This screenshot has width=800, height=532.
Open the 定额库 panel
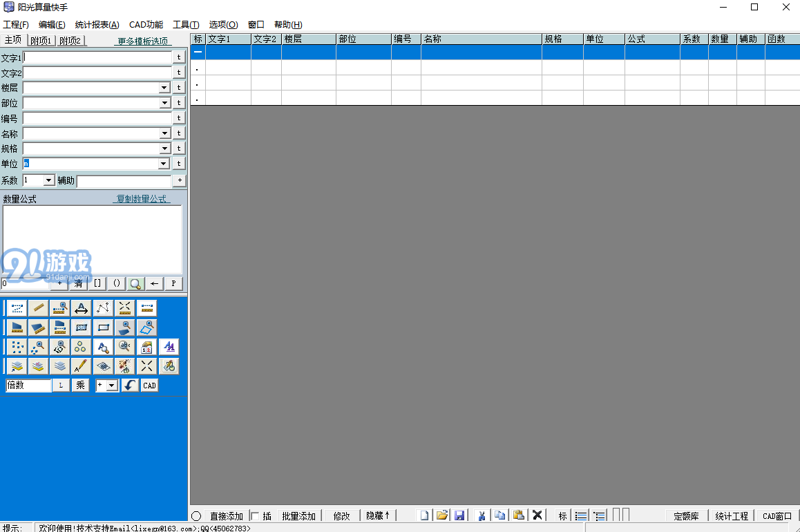coord(686,515)
